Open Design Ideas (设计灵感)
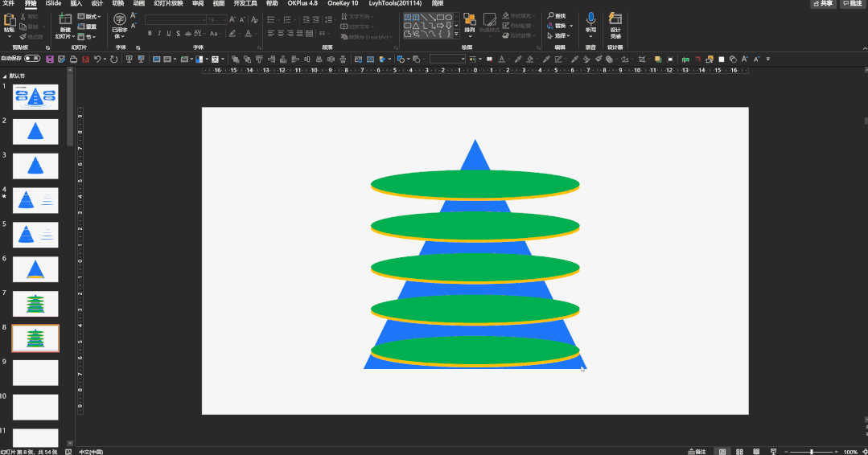 (615, 19)
